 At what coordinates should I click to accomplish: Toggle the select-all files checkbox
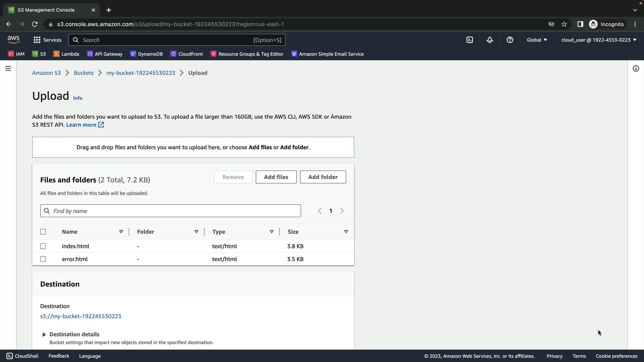pyautogui.click(x=43, y=232)
